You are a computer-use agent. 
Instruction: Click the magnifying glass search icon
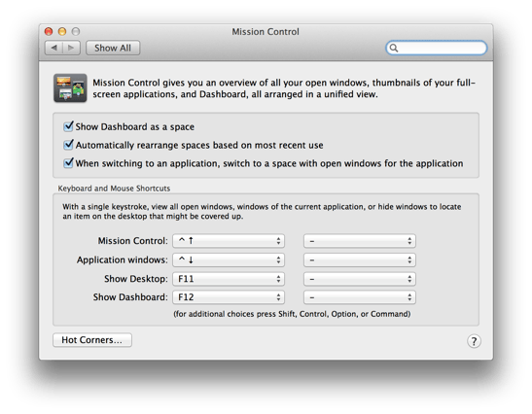[x=394, y=48]
